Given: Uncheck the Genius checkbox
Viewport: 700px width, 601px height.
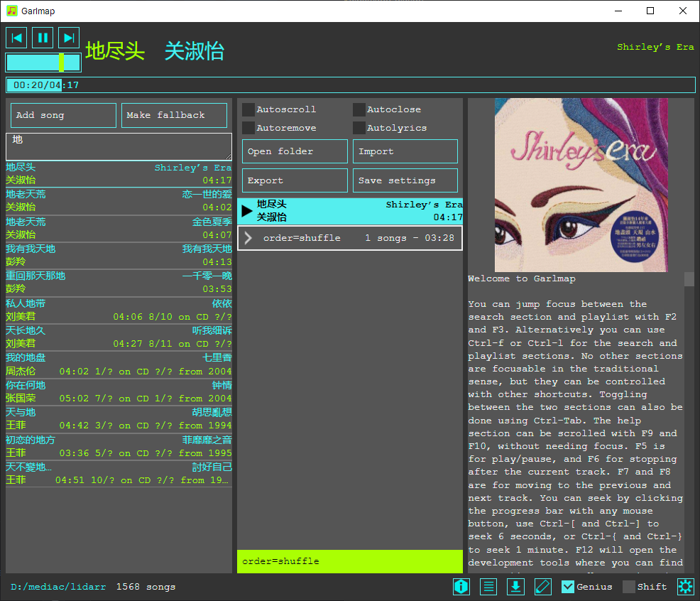Looking at the screenshot, I should point(568,587).
